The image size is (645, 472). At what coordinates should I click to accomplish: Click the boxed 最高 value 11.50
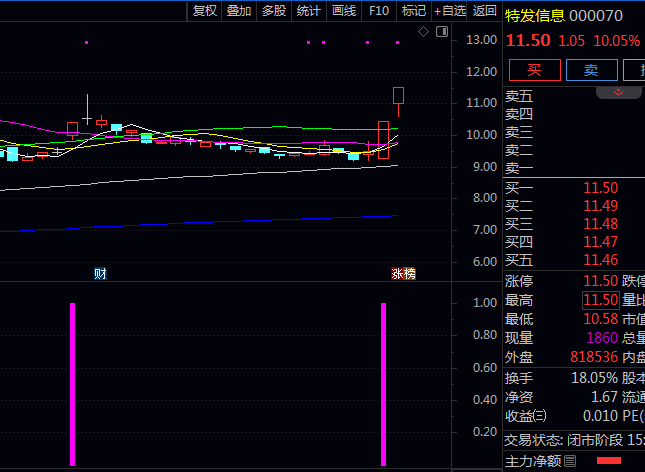coord(601,300)
